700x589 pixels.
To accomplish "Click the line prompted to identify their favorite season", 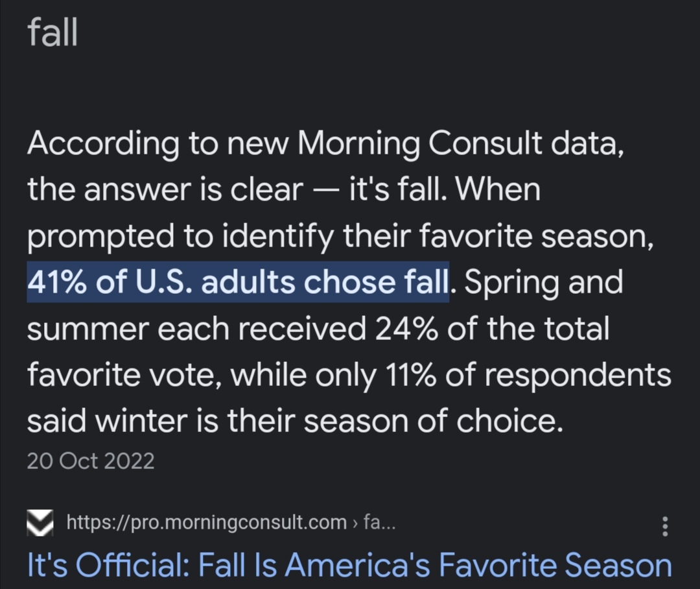I will coord(340,237).
